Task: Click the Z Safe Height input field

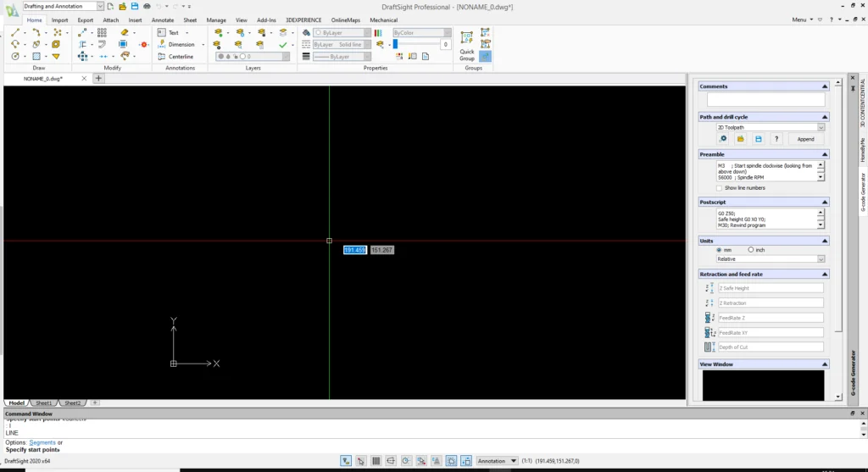Action: point(771,288)
